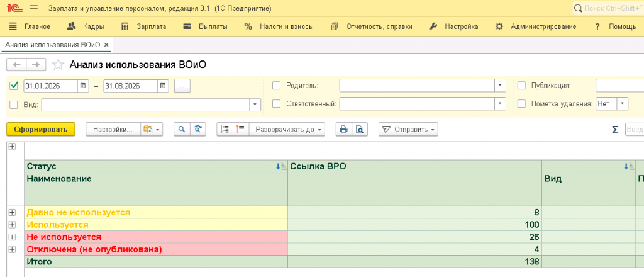Open the Администрирование menu section
The width and height of the screenshot is (644, 277).
pos(536,26)
